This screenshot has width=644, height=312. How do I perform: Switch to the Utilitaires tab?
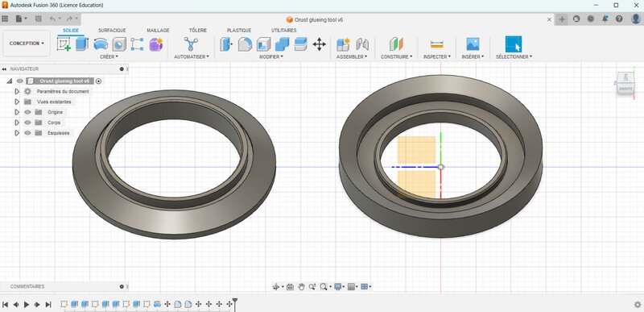(284, 31)
